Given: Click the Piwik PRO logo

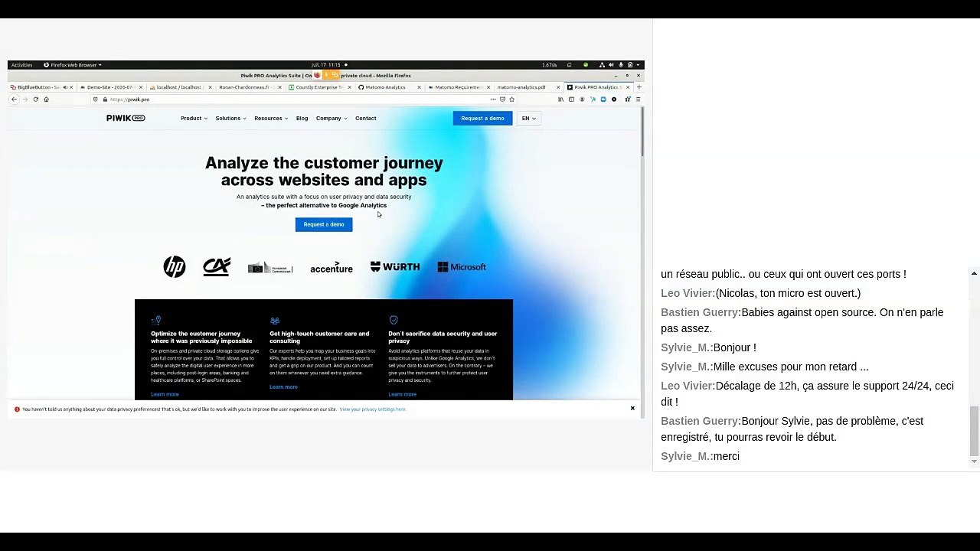Looking at the screenshot, I should [x=126, y=118].
